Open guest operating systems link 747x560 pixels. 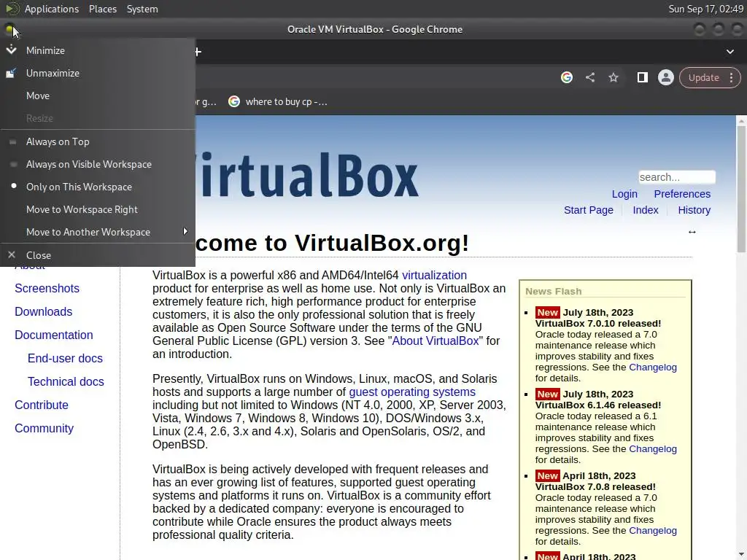pyautogui.click(x=412, y=392)
